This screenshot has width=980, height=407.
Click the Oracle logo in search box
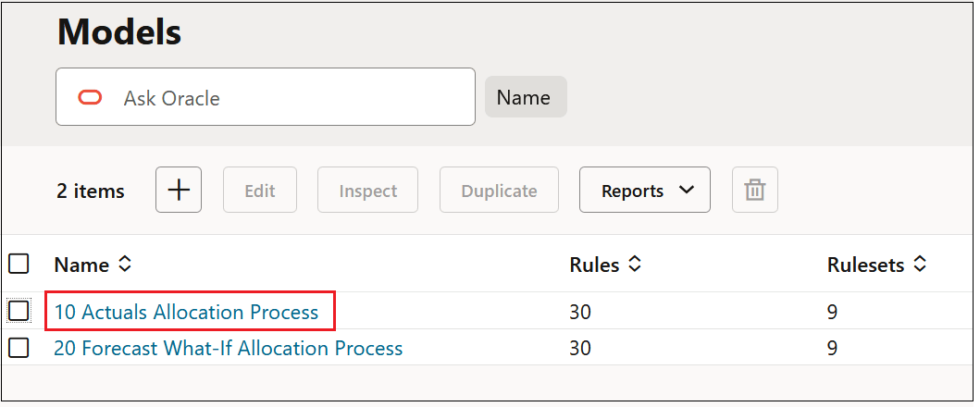click(90, 97)
